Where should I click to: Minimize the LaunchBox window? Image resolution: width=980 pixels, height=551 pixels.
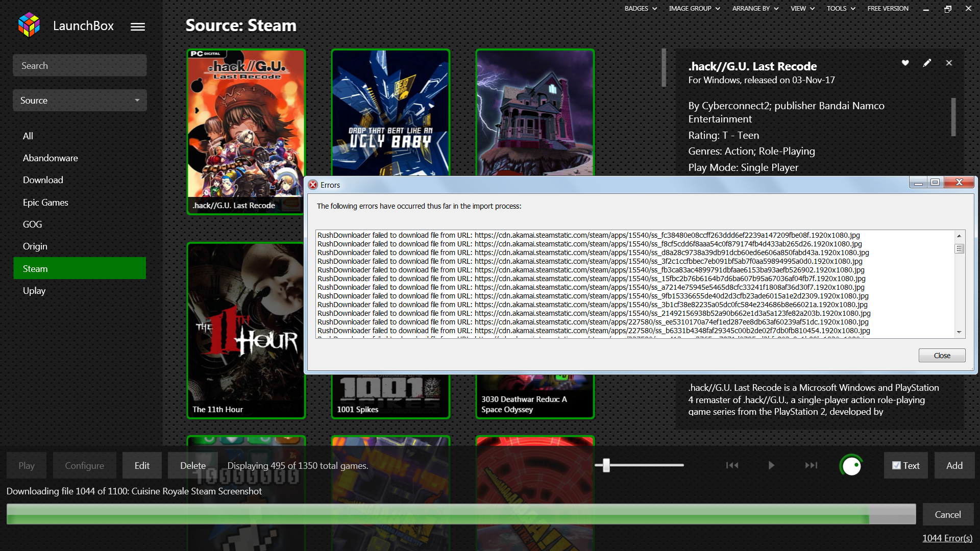(x=926, y=9)
